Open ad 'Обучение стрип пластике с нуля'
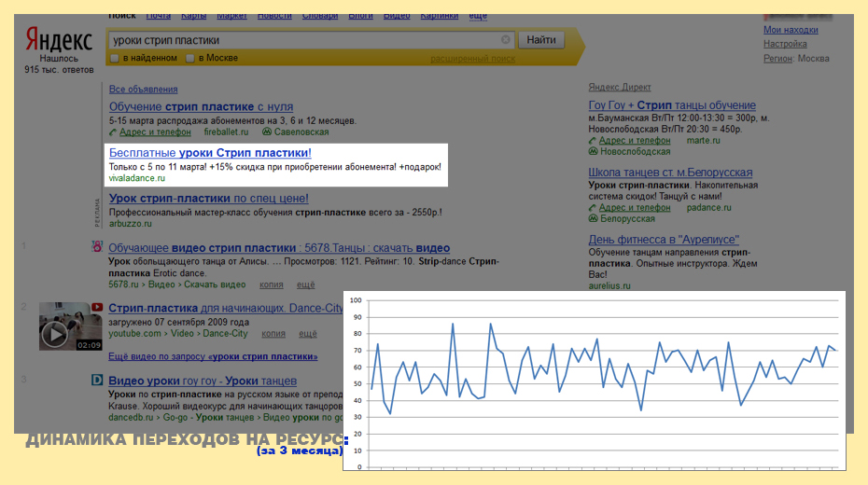 point(201,106)
